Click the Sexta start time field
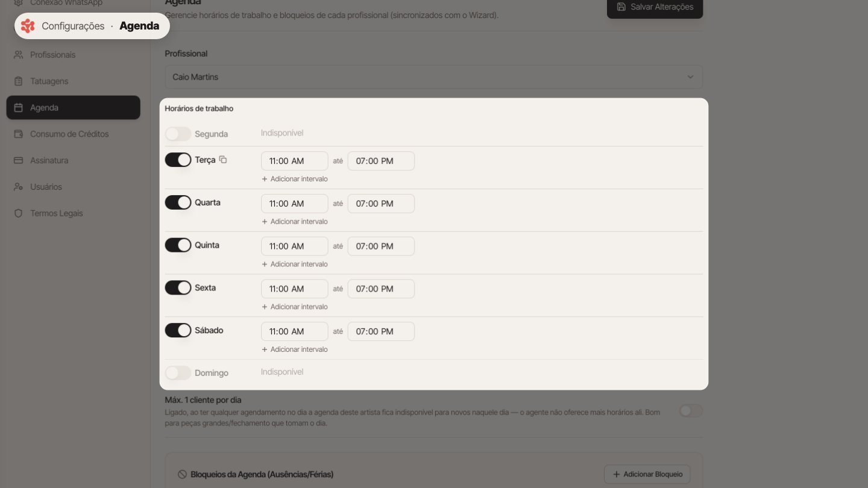Viewport: 868px width, 488px height. click(x=295, y=289)
